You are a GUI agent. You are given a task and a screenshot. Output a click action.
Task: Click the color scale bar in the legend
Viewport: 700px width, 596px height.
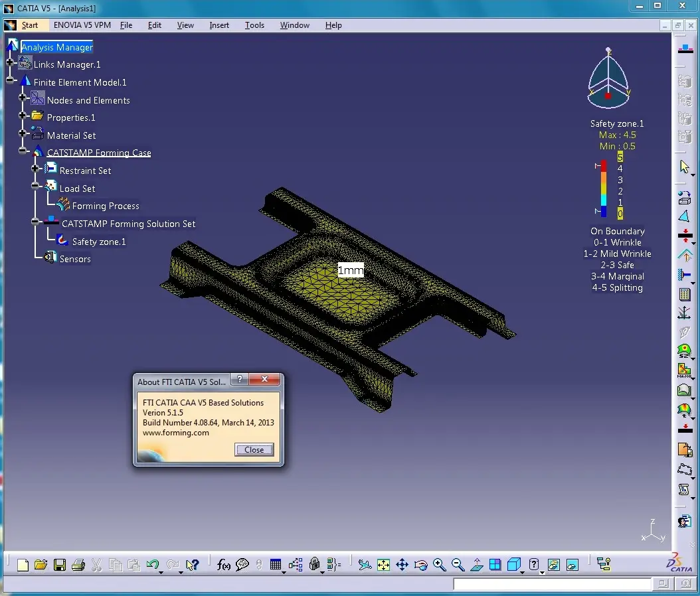(x=604, y=188)
